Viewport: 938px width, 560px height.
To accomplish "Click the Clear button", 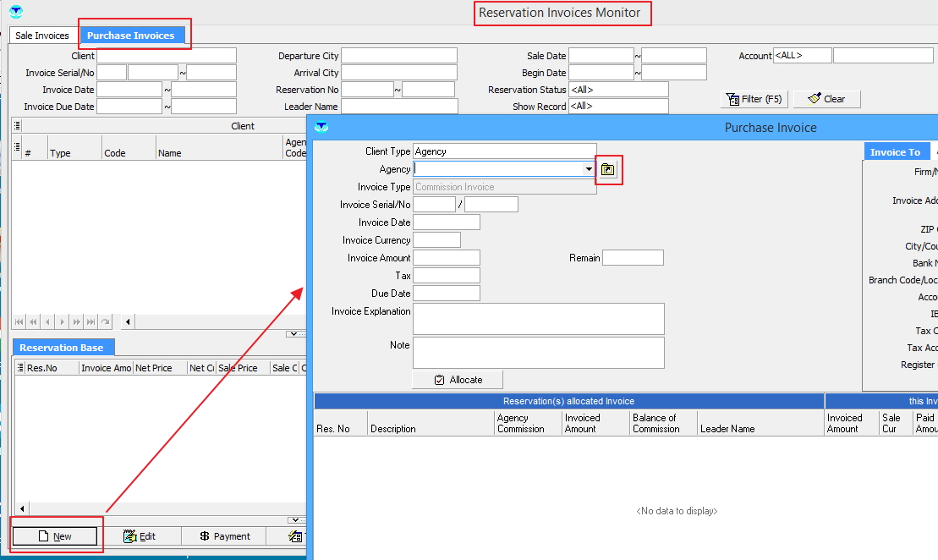I will click(x=826, y=99).
